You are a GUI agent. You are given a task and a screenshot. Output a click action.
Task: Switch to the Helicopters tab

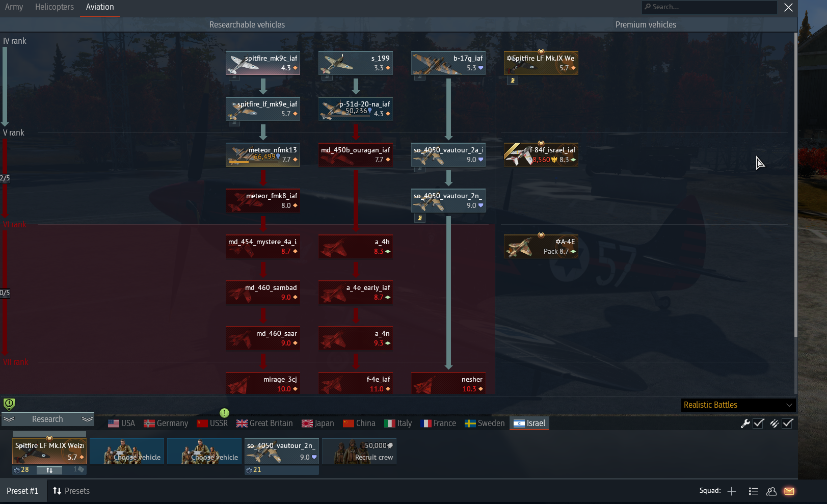(x=55, y=7)
